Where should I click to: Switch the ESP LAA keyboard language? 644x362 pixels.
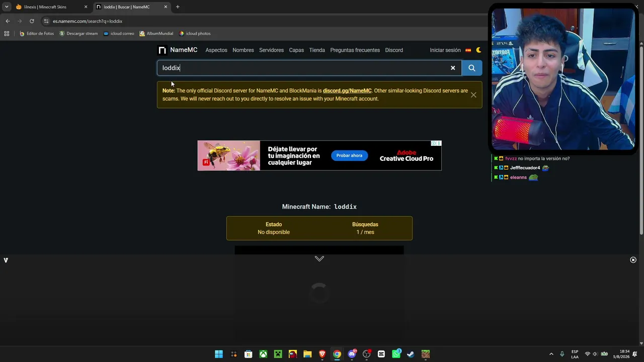[575, 354]
